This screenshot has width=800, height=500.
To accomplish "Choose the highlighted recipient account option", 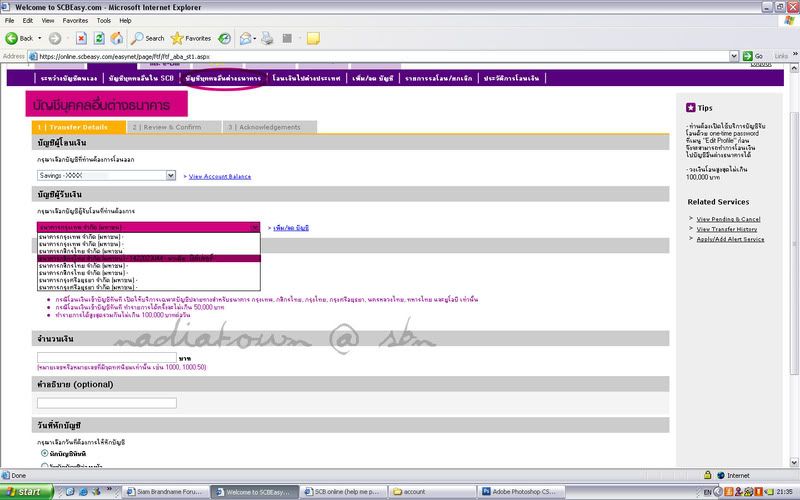I will tap(148, 259).
